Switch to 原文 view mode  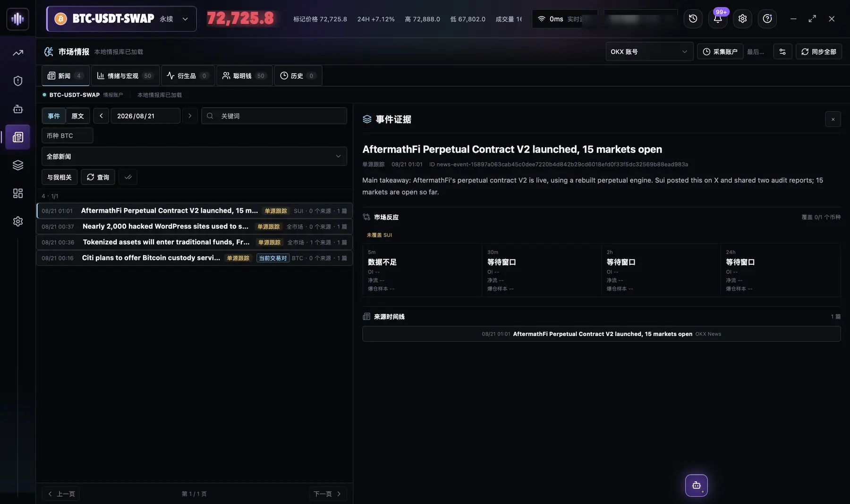pos(78,116)
